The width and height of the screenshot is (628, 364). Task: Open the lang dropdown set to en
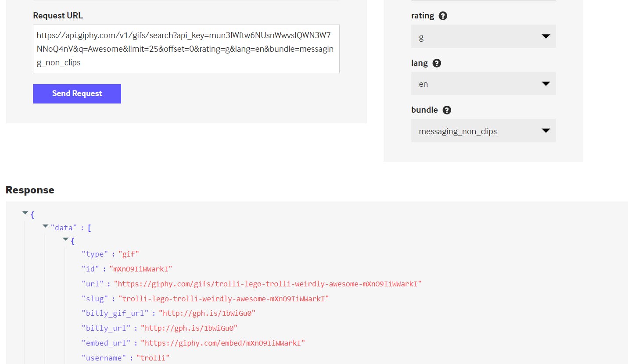coord(483,84)
